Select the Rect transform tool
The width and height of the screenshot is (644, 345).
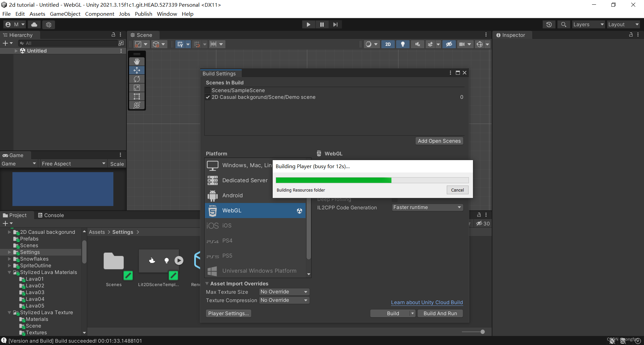click(x=137, y=96)
